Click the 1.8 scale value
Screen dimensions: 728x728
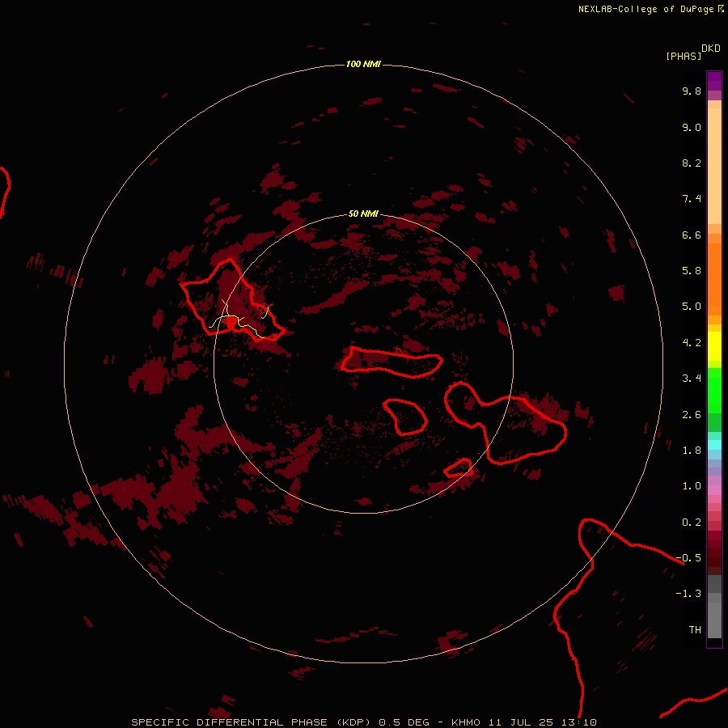point(692,451)
